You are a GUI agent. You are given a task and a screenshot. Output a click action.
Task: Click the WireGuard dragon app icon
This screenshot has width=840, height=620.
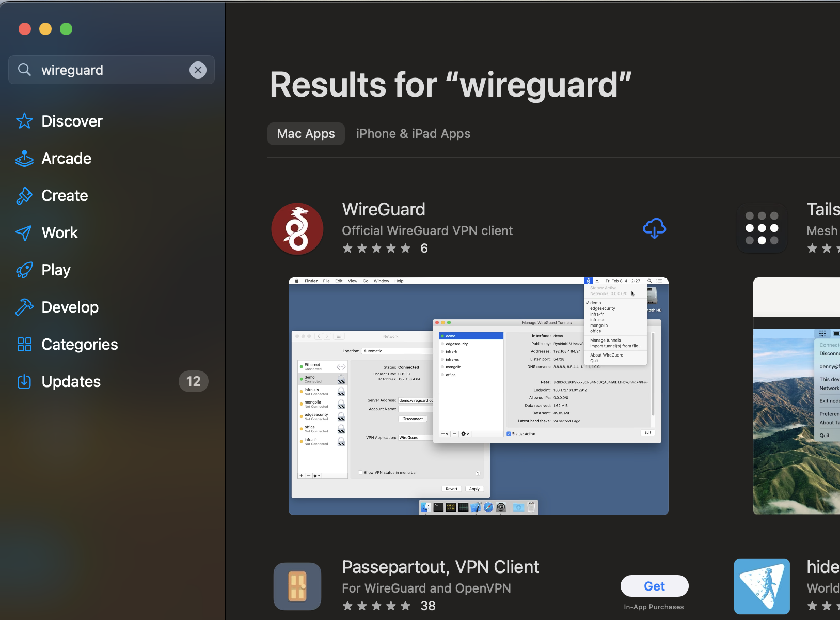tap(297, 229)
